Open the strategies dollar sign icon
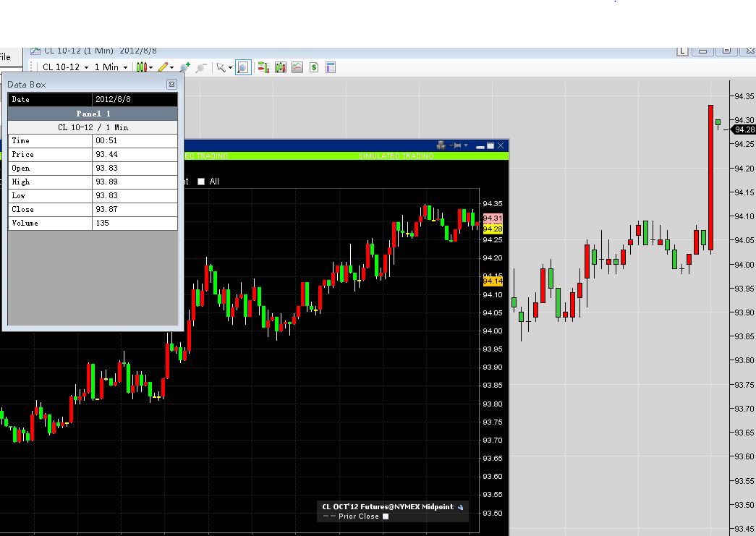 (314, 67)
